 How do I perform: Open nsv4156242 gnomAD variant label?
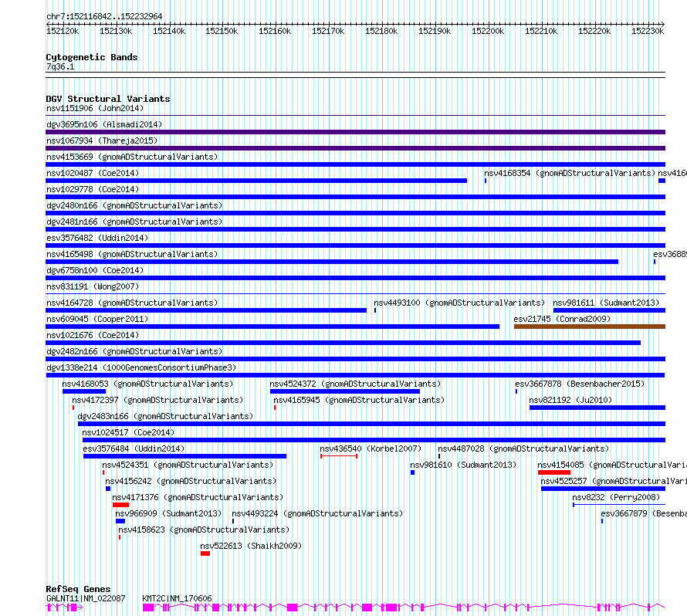(x=191, y=481)
